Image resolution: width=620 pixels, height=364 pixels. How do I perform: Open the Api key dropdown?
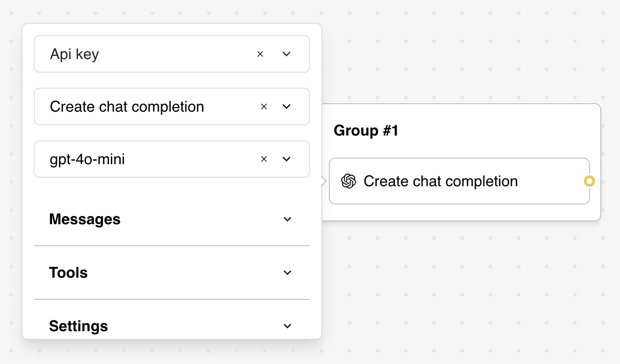(x=287, y=54)
